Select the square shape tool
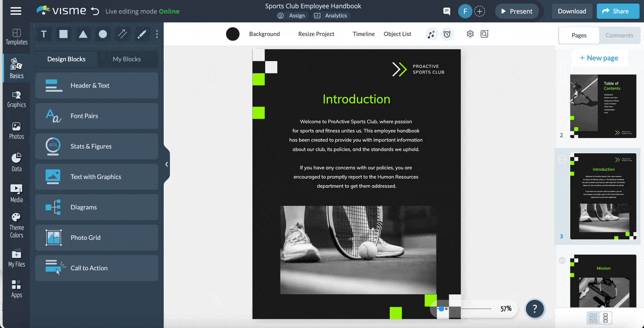 62,34
